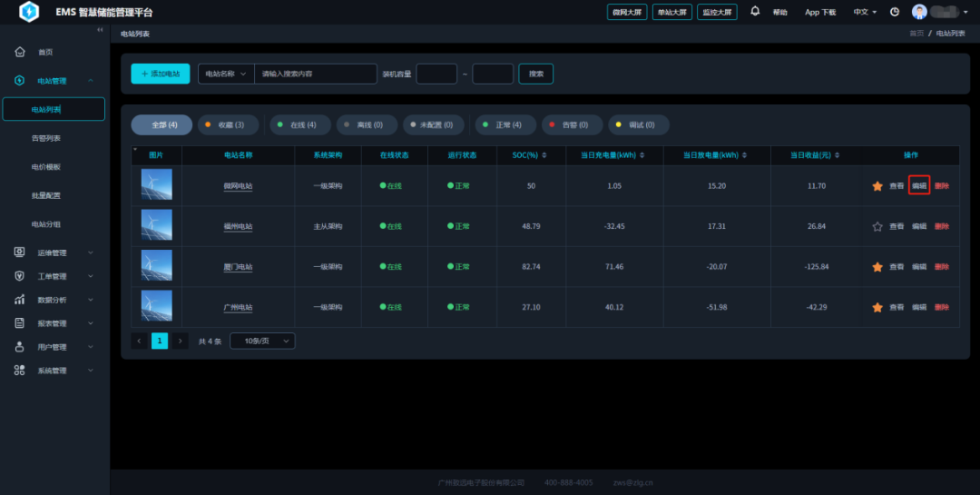Open 电站列表 in sidebar
This screenshot has height=495, width=980.
pyautogui.click(x=54, y=110)
